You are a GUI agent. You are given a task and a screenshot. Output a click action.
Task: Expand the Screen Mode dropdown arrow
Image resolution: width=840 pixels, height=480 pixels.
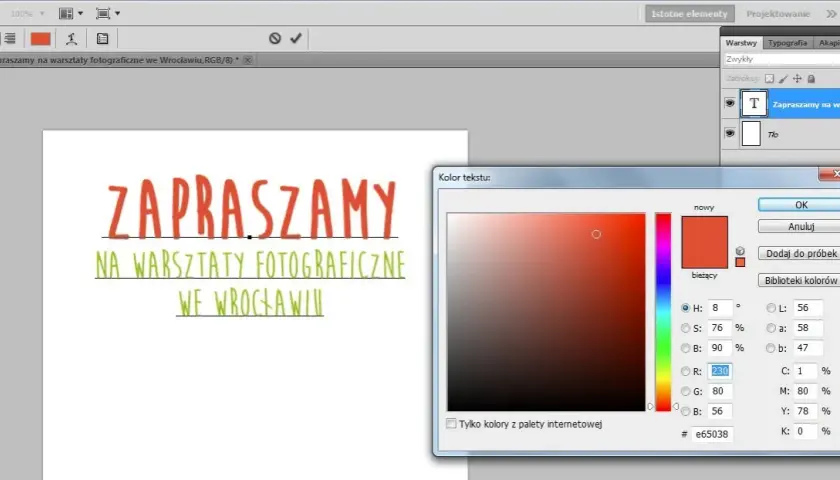(117, 13)
